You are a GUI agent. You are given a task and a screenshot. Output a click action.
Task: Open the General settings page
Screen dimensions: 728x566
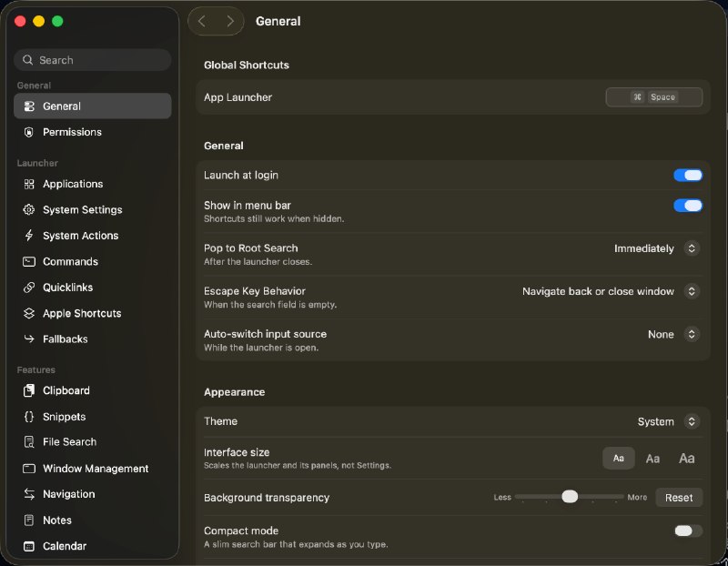click(93, 106)
